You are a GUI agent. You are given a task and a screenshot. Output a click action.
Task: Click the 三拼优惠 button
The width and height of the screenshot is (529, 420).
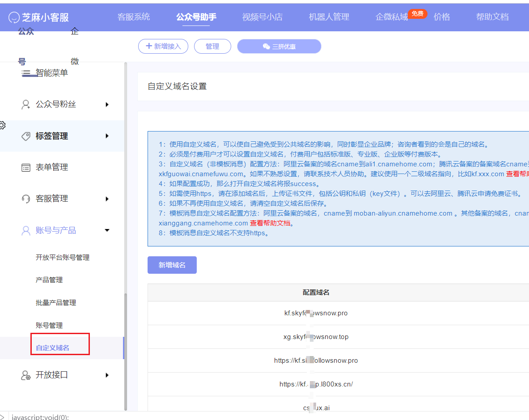pos(279,46)
